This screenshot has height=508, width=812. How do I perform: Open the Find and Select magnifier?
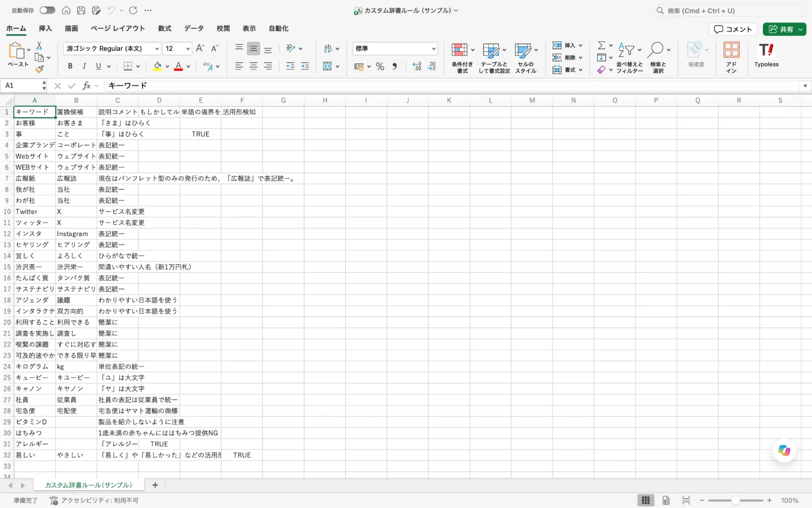(x=658, y=58)
